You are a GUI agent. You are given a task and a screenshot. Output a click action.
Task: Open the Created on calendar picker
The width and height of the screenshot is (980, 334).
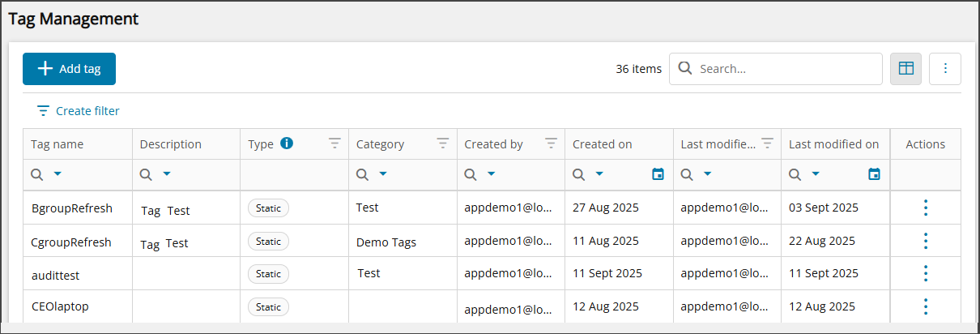coord(658,174)
